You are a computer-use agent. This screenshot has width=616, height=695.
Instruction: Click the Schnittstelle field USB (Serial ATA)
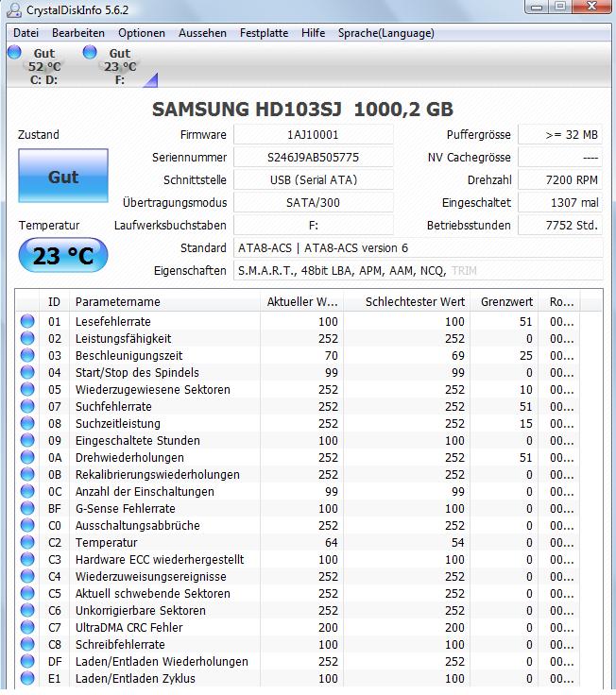click(313, 180)
